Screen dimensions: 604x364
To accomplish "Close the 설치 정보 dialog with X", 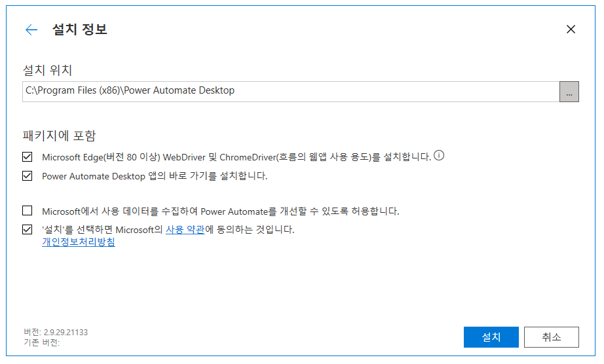I will [571, 29].
